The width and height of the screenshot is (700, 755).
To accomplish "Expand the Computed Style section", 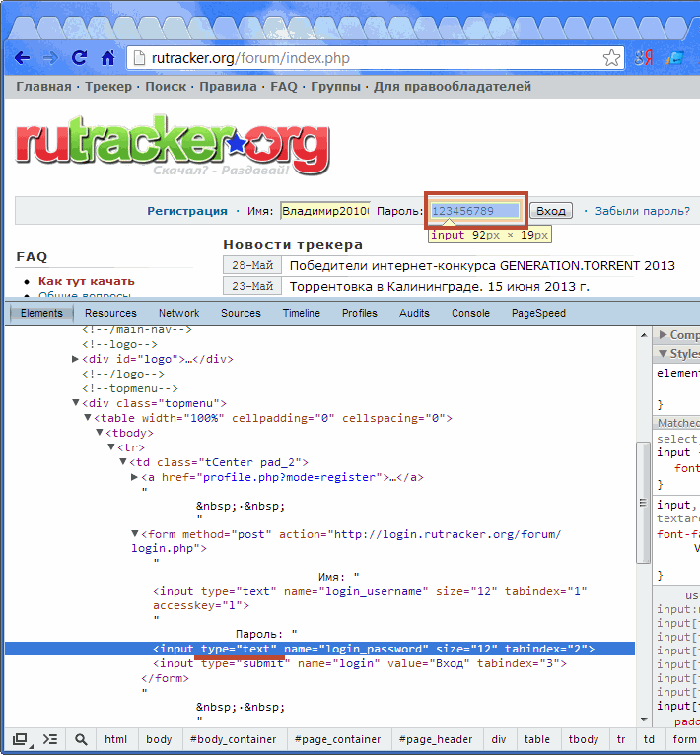I will (663, 335).
